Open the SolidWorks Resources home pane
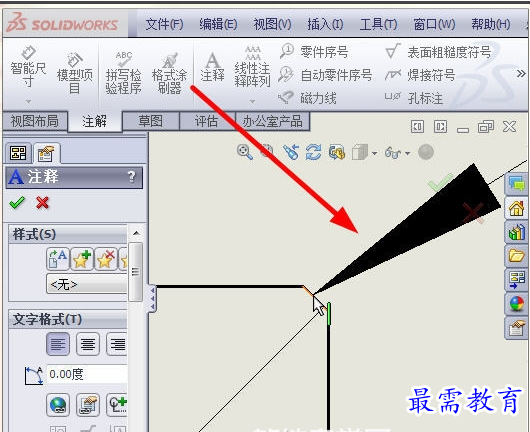Viewport: 530px width, 432px height. point(516,209)
